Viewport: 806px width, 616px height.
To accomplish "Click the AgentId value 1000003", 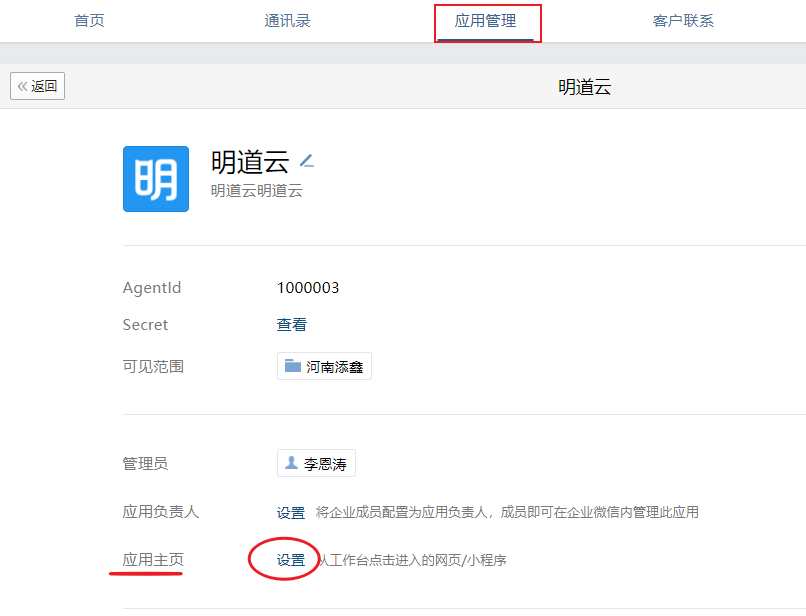I will pyautogui.click(x=308, y=288).
